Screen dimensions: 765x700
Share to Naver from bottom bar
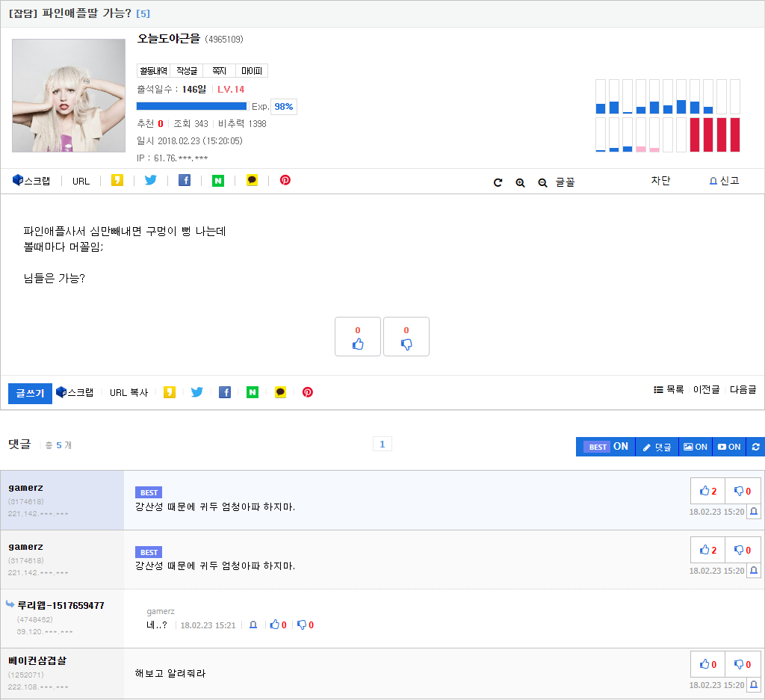point(253,391)
